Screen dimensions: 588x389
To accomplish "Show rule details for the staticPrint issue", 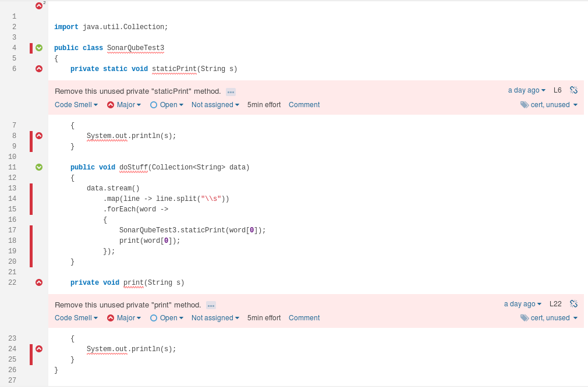I will (x=231, y=92).
